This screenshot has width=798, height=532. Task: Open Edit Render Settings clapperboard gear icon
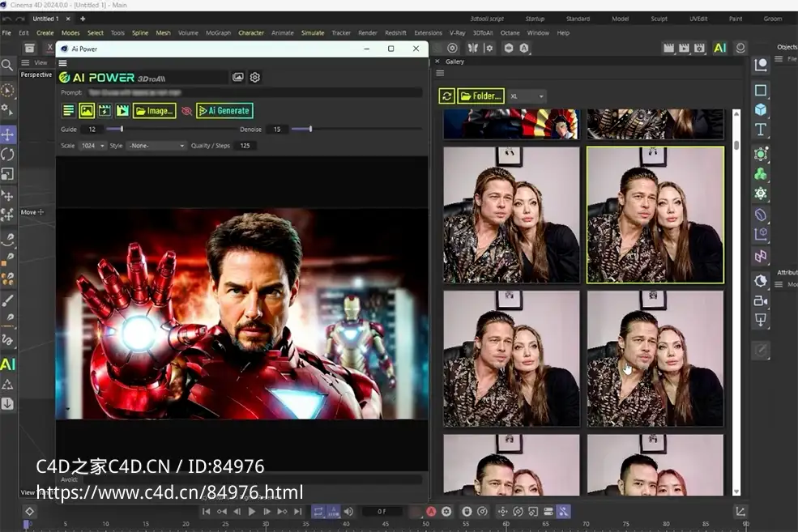point(699,49)
